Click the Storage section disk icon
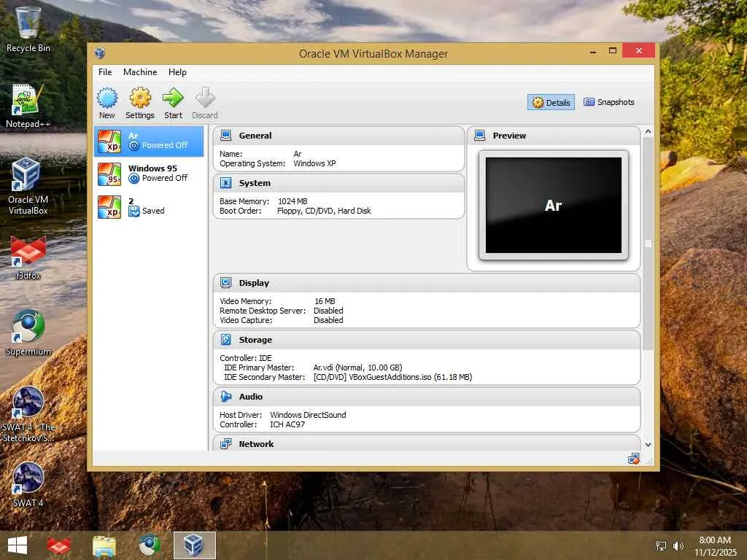This screenshot has height=560, width=747. [x=226, y=340]
